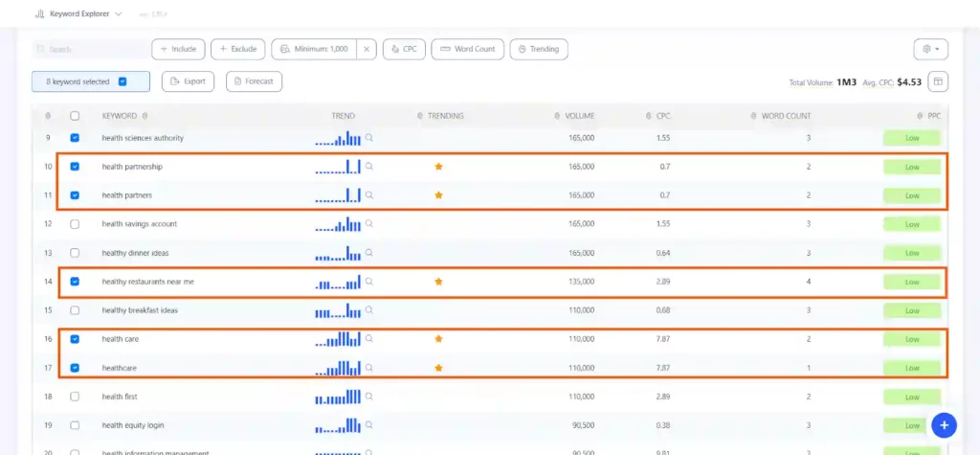This screenshot has height=455, width=980.
Task: Click Low PPC badge for health partnership
Action: click(912, 167)
